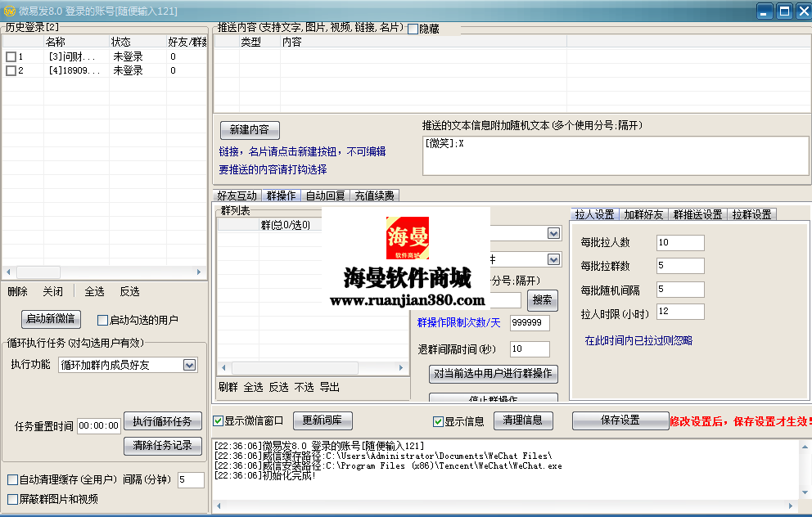This screenshot has width=812, height=517.
Task: Click down arrow of log vertical scrollbar
Action: coord(805,492)
